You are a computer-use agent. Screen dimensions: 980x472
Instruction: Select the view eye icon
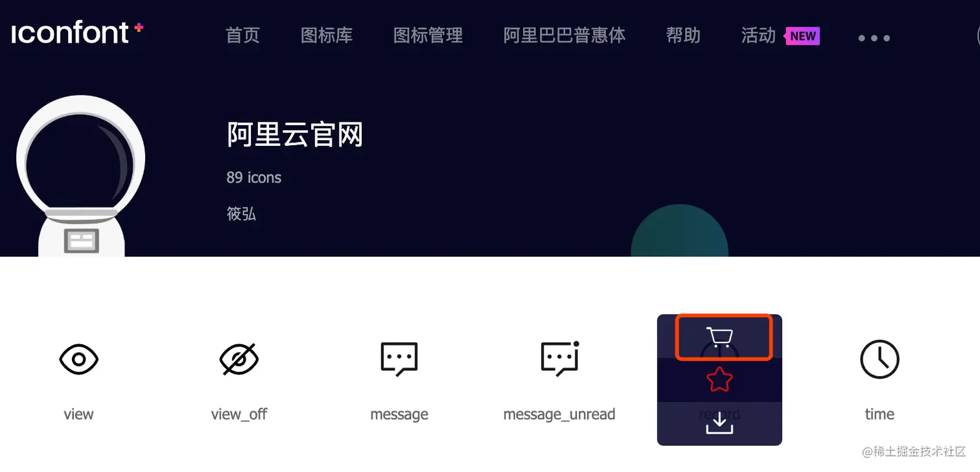click(78, 359)
